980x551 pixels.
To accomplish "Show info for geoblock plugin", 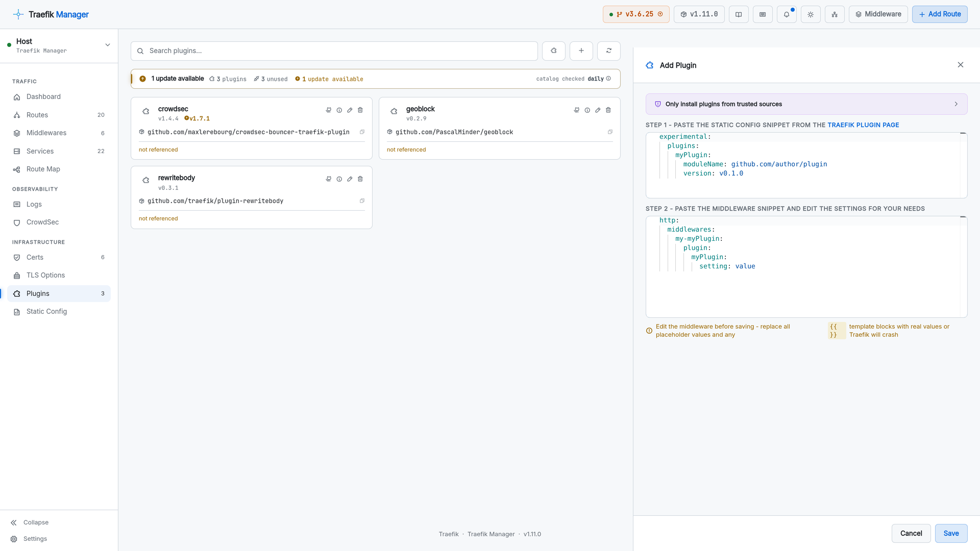I will tap(587, 110).
